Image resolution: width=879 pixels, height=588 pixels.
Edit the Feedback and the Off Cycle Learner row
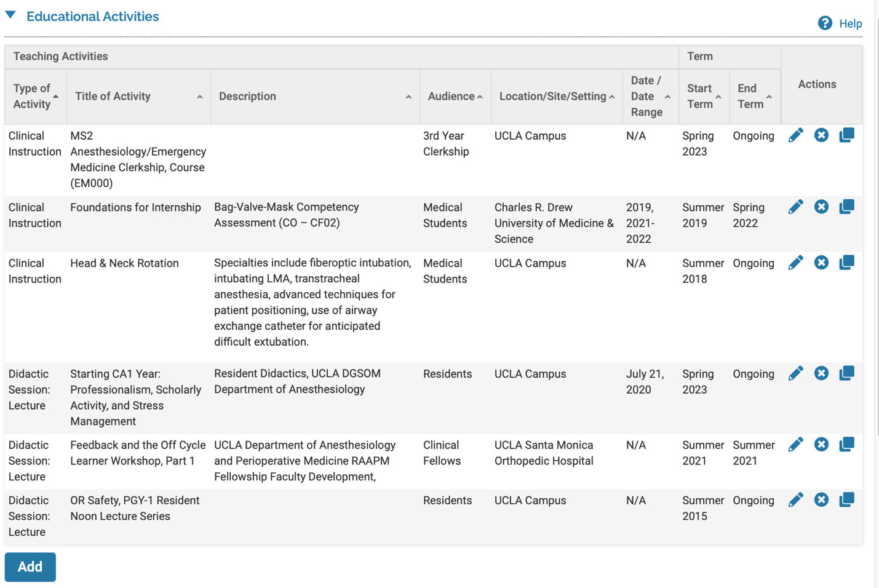(x=795, y=445)
